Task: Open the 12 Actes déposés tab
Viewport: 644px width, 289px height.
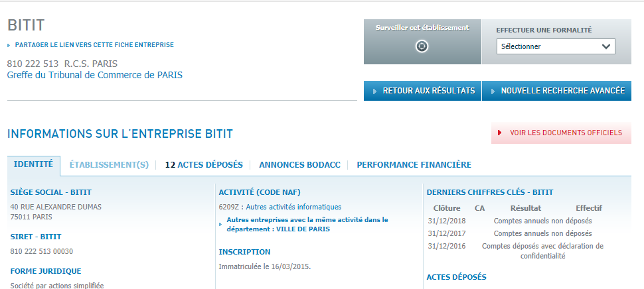Action: [204, 165]
